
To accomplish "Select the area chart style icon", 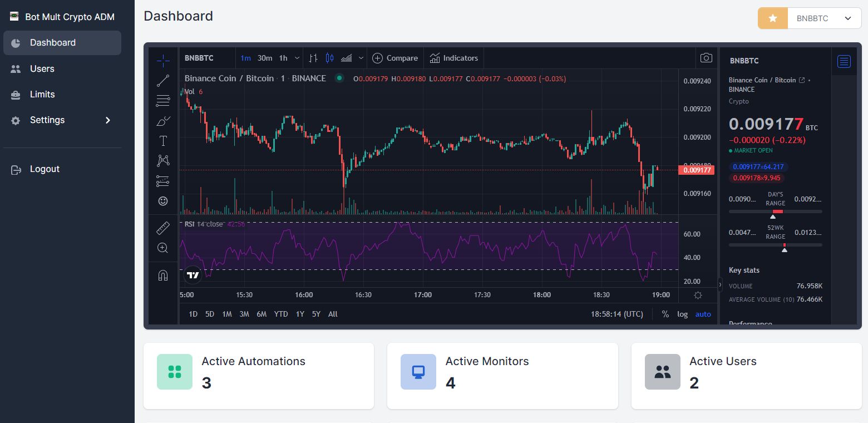I will (x=346, y=58).
